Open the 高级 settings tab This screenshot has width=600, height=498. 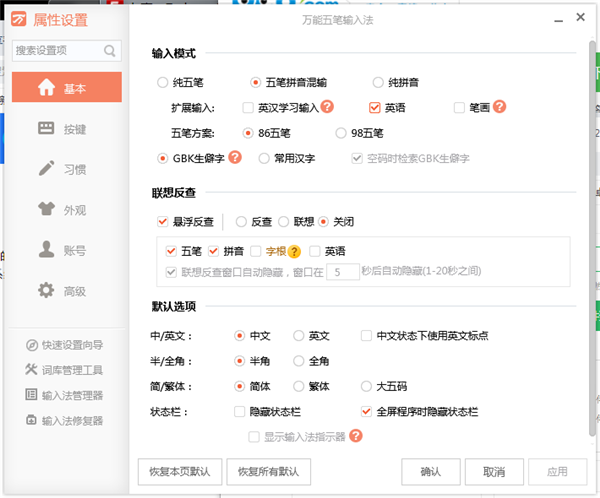coord(67,291)
